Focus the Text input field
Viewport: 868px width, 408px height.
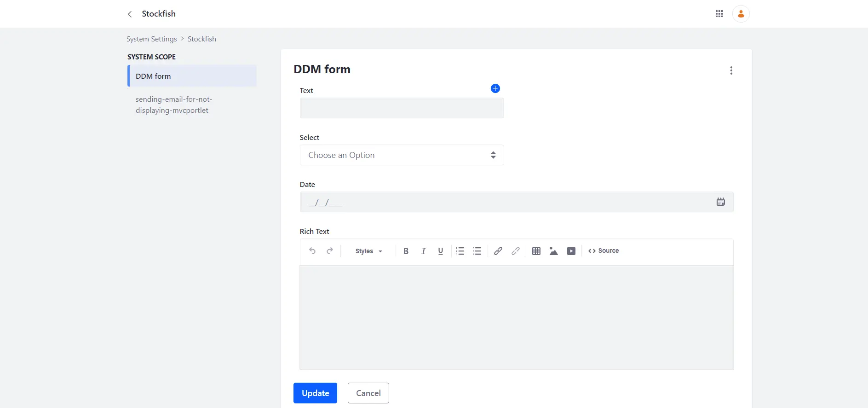point(402,108)
